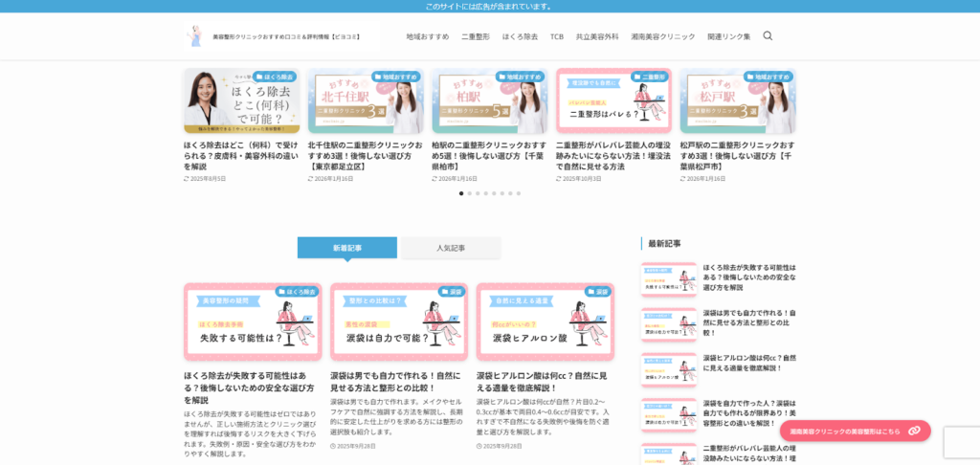980x465 pixels.
Task: Open article title 涙袋ヒアルロン酸は何cc
Action: 543,381
